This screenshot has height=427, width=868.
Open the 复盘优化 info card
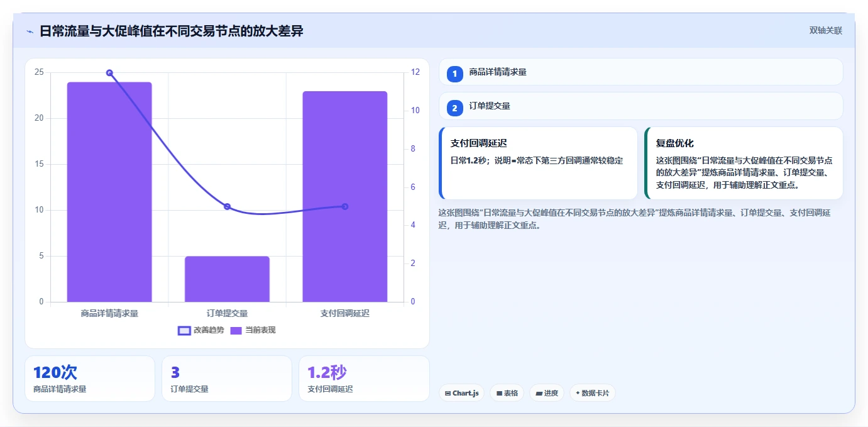click(744, 163)
